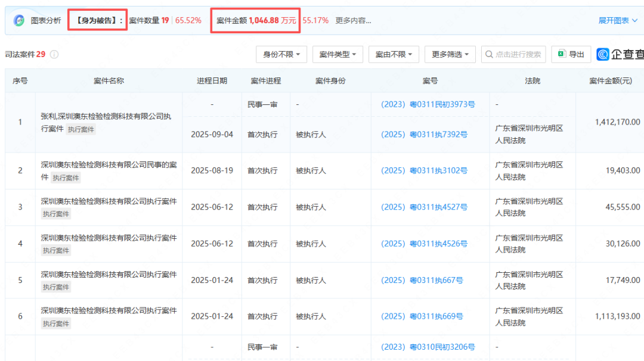The image size is (644, 361).
Task: Click the 序号 column header
Action: pos(20,81)
